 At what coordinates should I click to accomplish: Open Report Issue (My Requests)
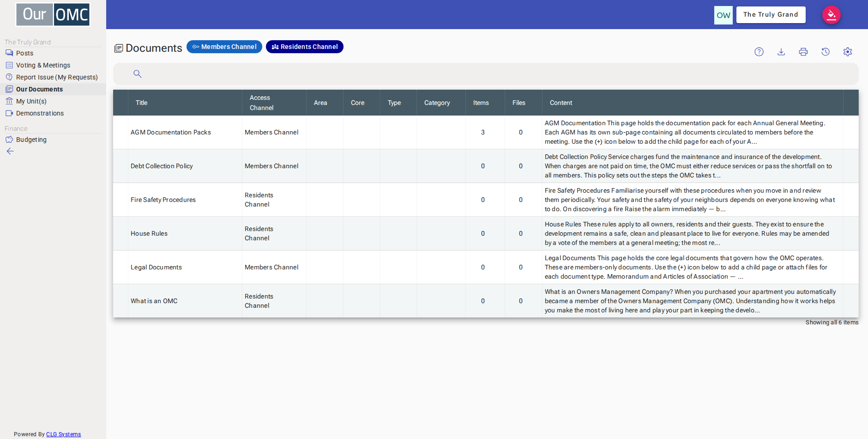(x=53, y=77)
